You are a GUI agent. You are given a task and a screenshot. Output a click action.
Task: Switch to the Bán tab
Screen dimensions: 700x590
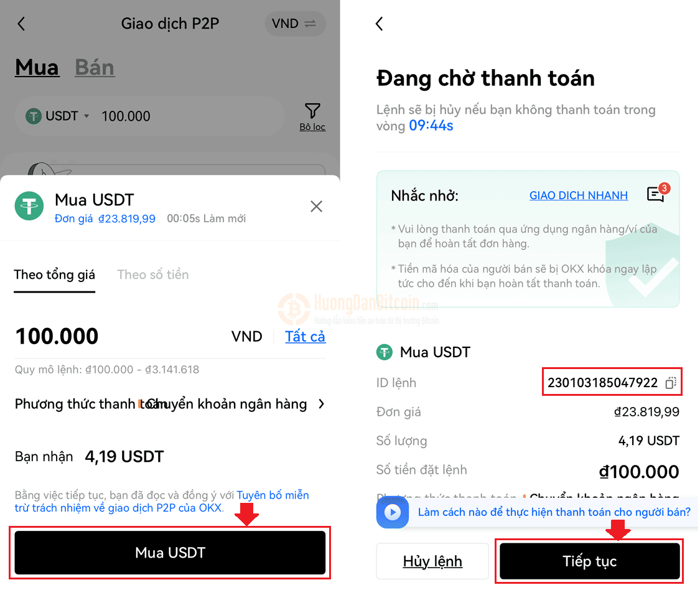(94, 67)
